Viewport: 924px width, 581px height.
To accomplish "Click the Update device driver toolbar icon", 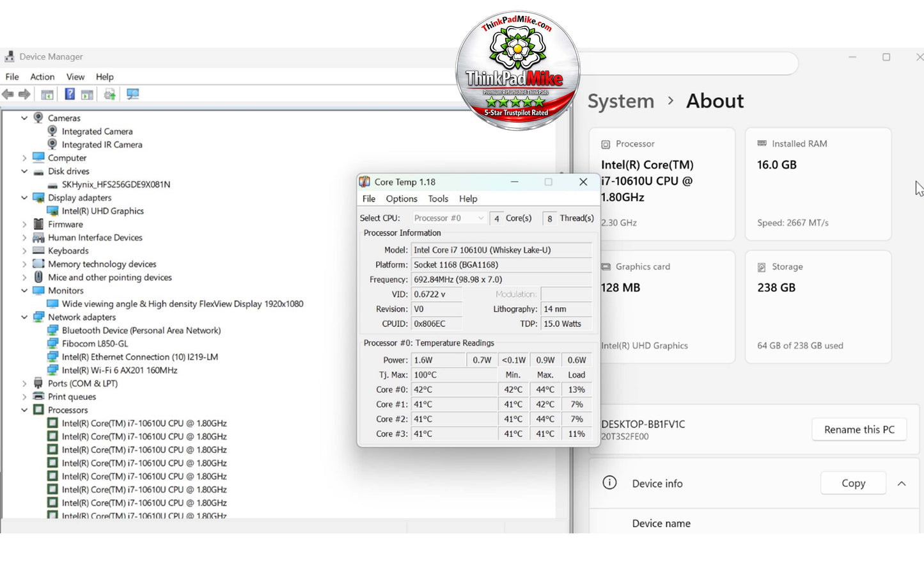I will pos(110,95).
